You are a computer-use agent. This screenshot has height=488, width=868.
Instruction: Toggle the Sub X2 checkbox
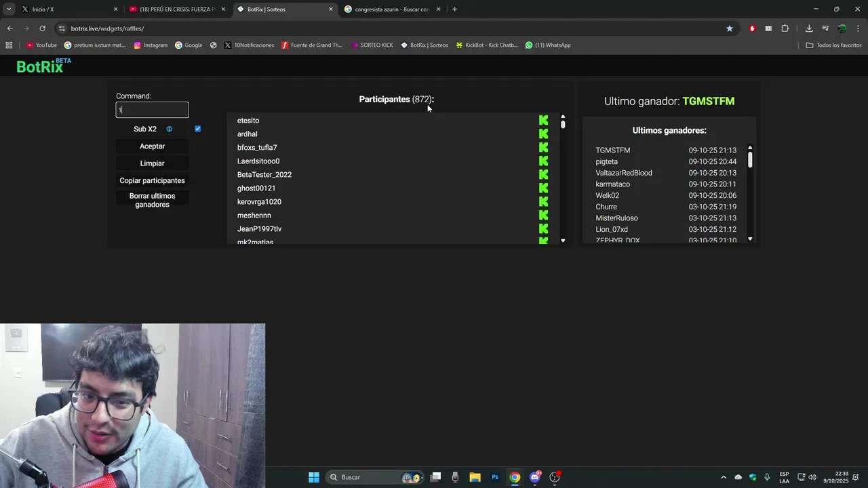click(x=197, y=129)
